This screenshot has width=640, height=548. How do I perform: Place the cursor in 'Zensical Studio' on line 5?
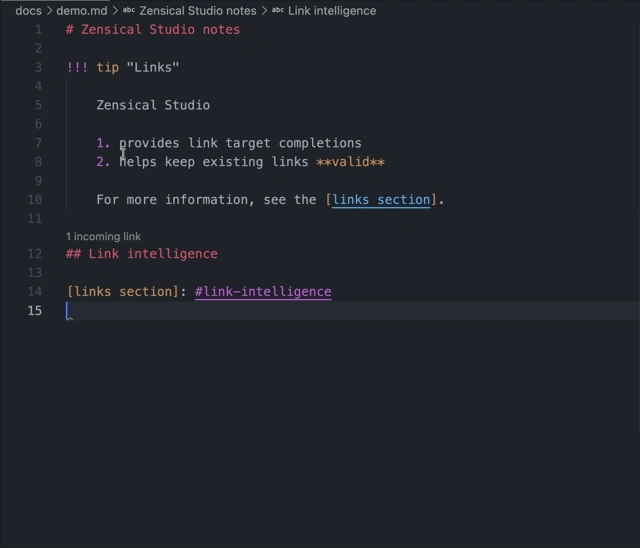(x=153, y=105)
